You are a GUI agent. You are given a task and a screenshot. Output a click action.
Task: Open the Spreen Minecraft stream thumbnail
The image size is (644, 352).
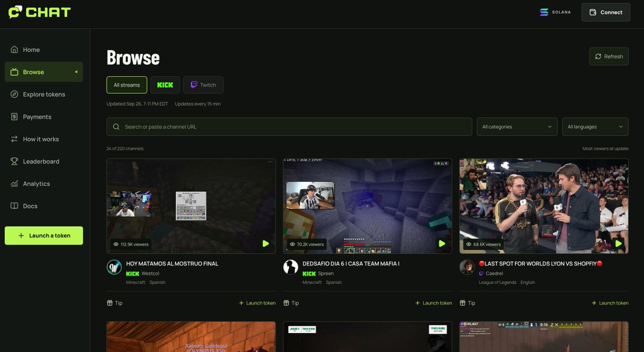(x=368, y=206)
